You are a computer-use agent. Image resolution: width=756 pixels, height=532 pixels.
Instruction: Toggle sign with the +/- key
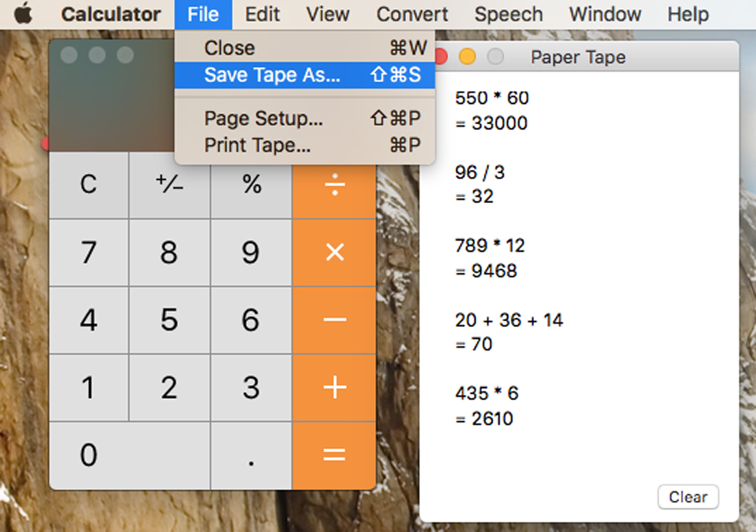[170, 185]
